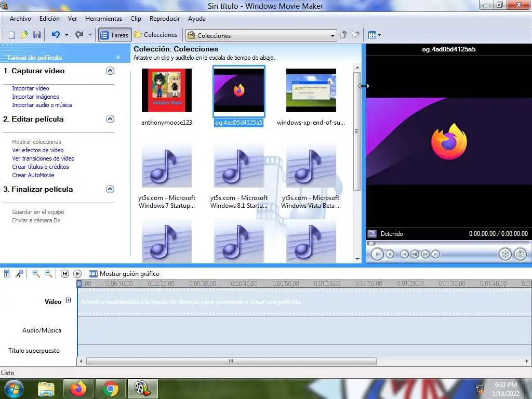Screen dimensions: 532x399
Task: Open the Clip menu
Action: click(136, 19)
